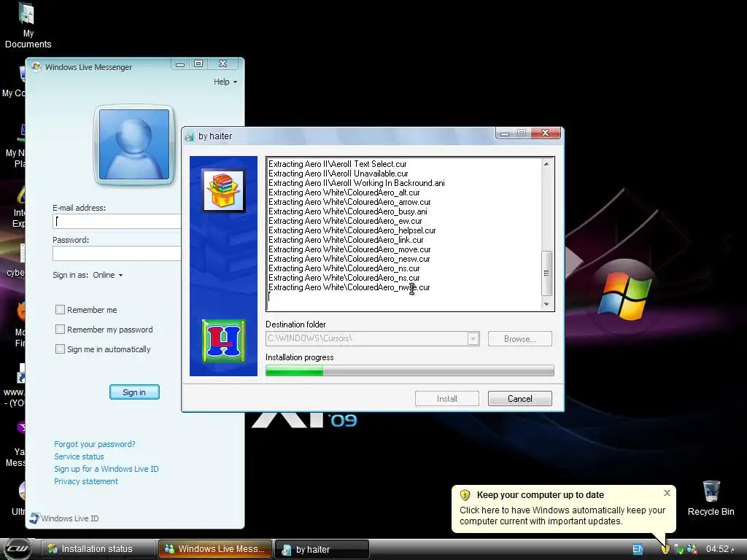Open Forgot your password? link
Image resolution: width=747 pixels, height=560 pixels.
pyautogui.click(x=94, y=444)
